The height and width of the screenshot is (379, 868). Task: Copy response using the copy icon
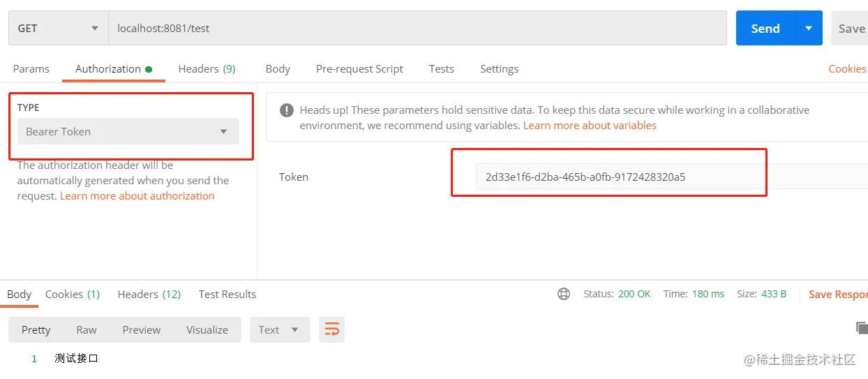862,328
